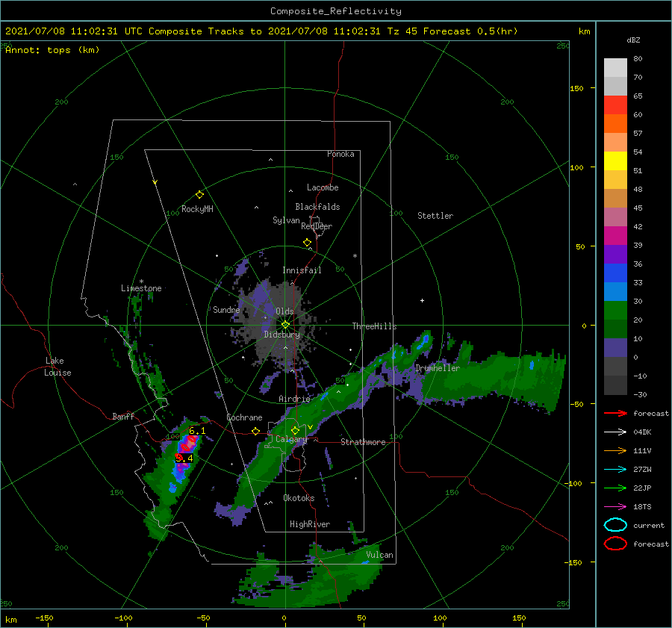Click the yellow V marker northwest of RockyMH
The image size is (672, 628).
(155, 182)
